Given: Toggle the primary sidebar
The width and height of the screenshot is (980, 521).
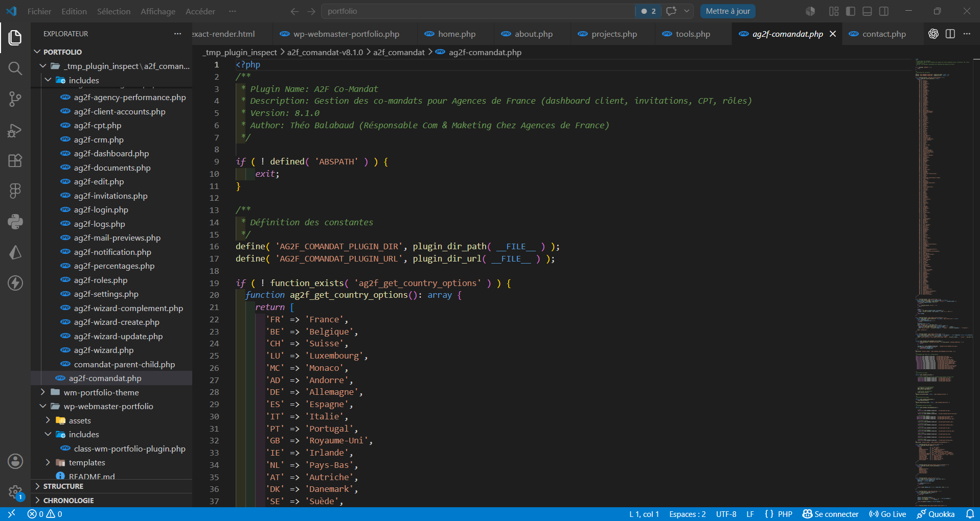Looking at the screenshot, I should 851,11.
